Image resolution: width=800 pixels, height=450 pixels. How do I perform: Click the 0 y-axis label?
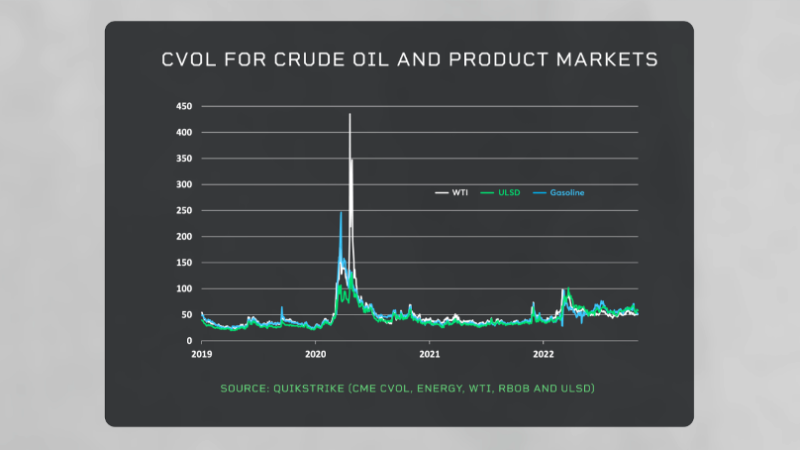coord(190,341)
